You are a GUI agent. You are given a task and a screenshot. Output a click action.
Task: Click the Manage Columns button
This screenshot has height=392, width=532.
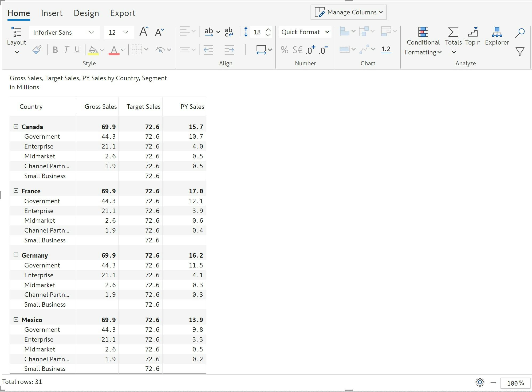click(x=348, y=12)
